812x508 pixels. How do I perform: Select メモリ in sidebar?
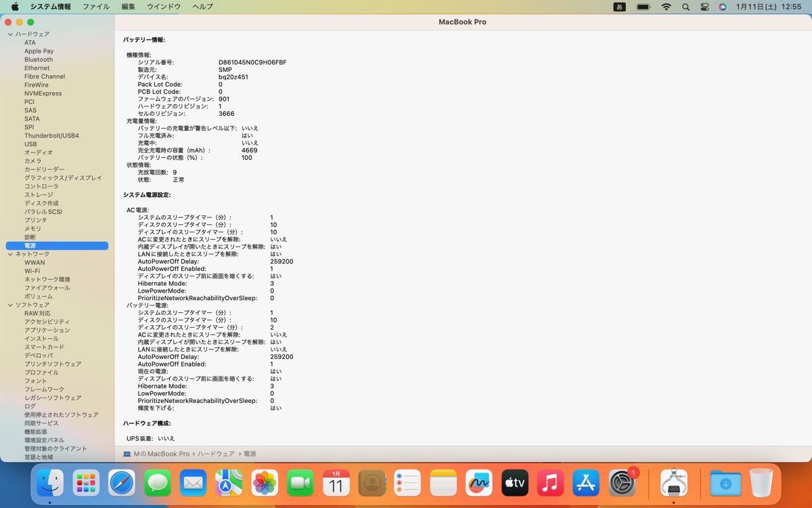click(x=32, y=229)
